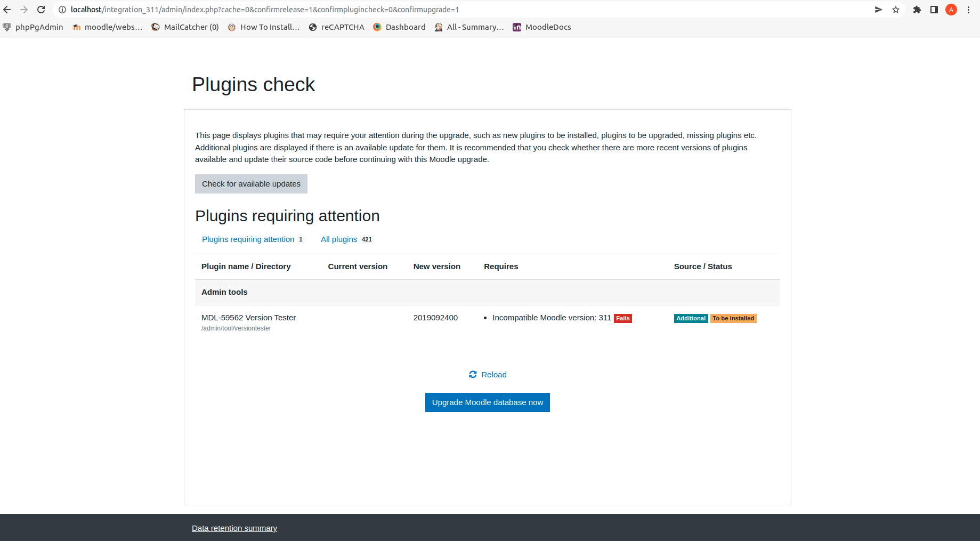Click Incompatible Moodle version: 311 text
The image size is (980, 541).
(552, 318)
